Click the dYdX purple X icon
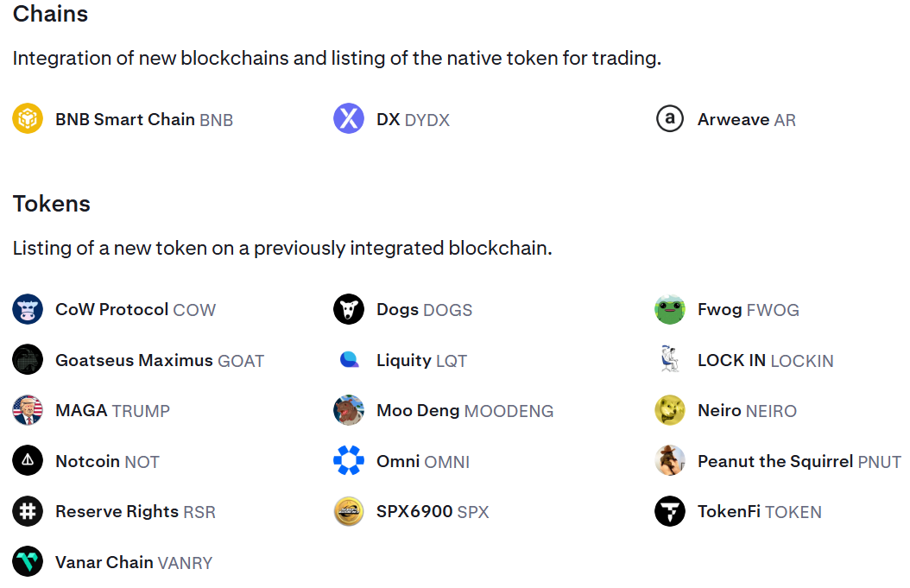 coord(349,118)
